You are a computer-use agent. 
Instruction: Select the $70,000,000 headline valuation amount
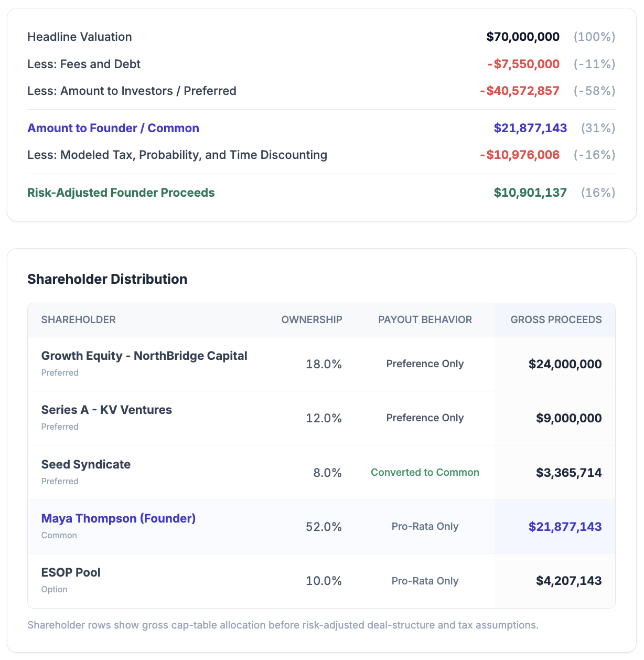523,37
